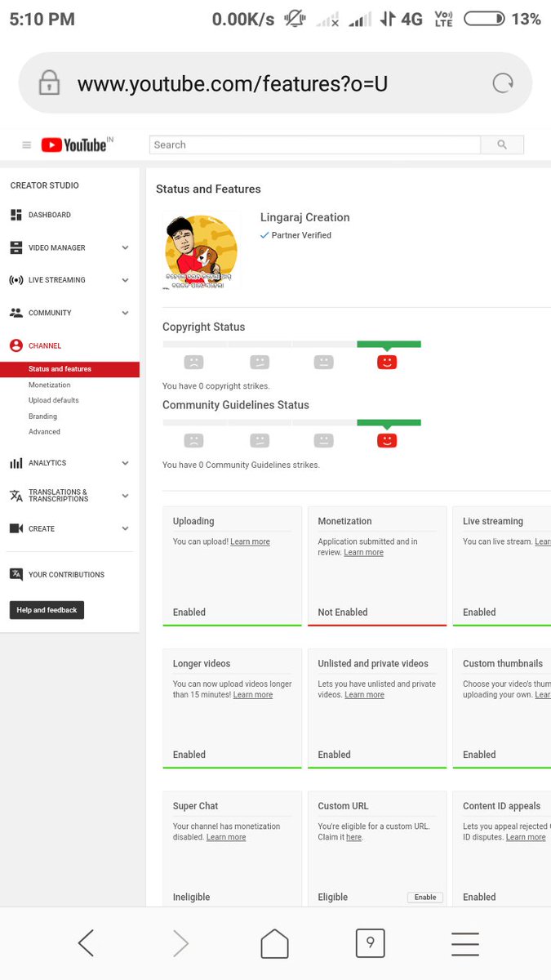Click the Help and feedback button
Viewport: 551px width, 980px height.
[47, 610]
